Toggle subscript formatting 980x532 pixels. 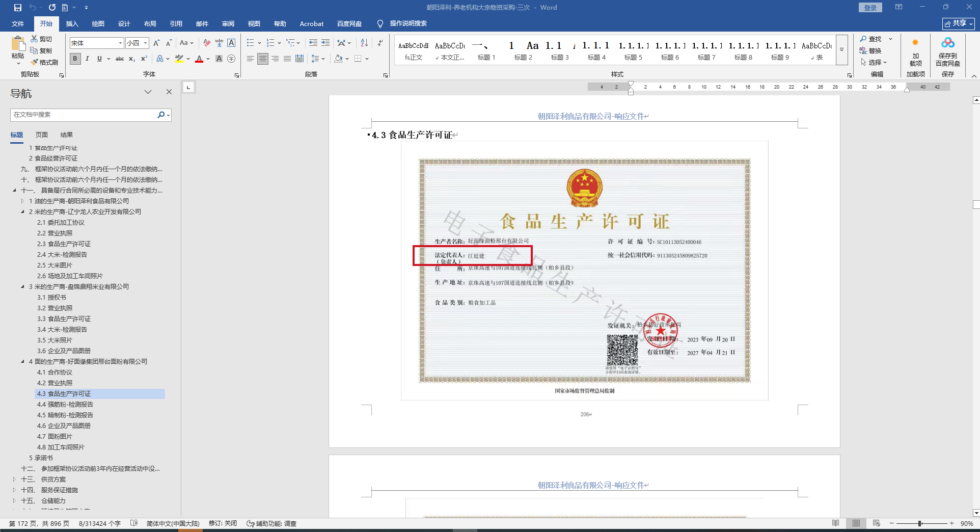click(132, 59)
